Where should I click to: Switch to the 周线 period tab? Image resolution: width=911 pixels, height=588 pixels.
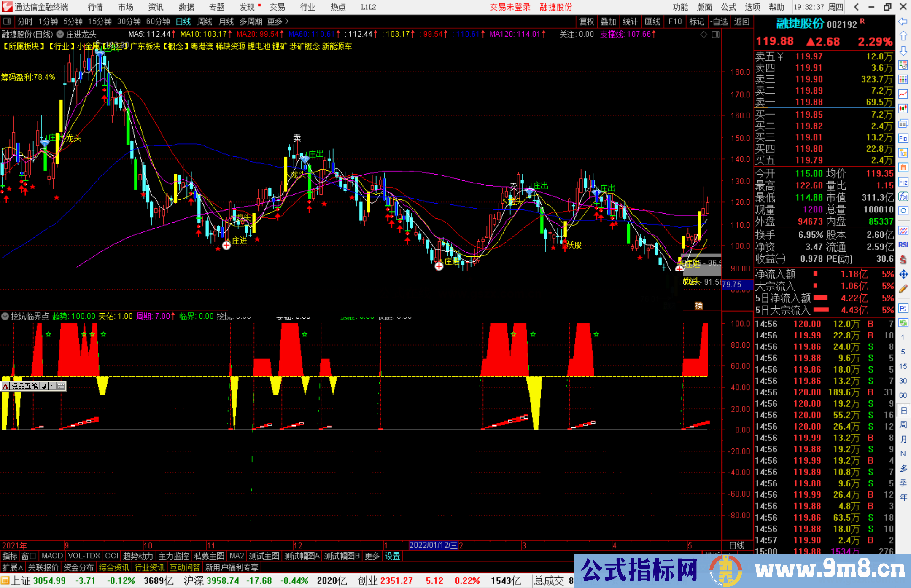pos(205,21)
